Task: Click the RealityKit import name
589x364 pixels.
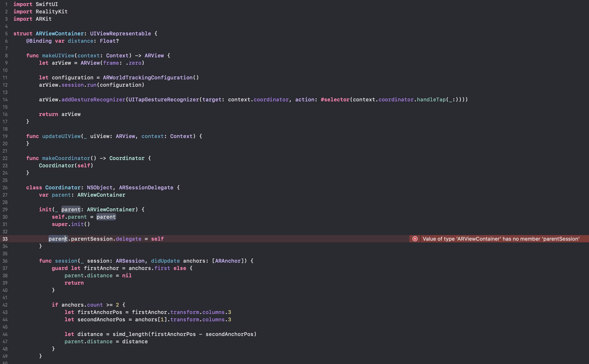Action: pos(52,12)
